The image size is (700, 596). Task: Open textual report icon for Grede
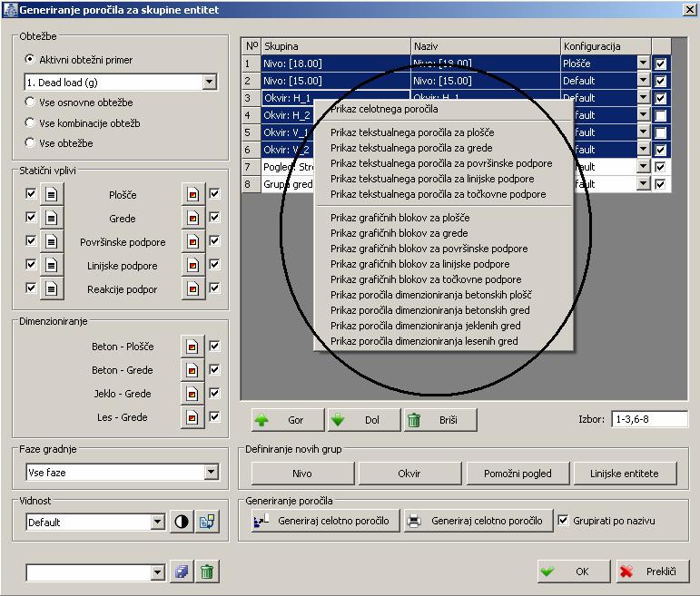click(52, 218)
